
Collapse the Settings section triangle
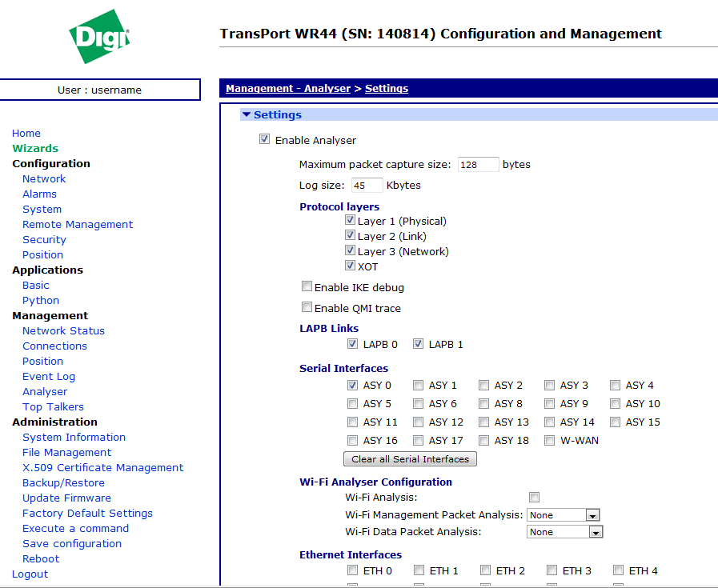(x=247, y=115)
